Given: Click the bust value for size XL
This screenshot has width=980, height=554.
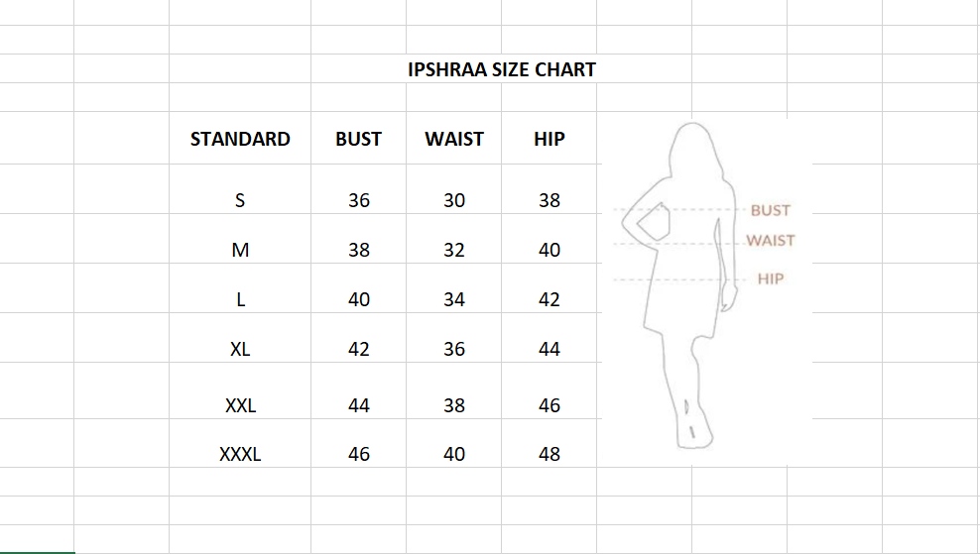Looking at the screenshot, I should (x=359, y=349).
